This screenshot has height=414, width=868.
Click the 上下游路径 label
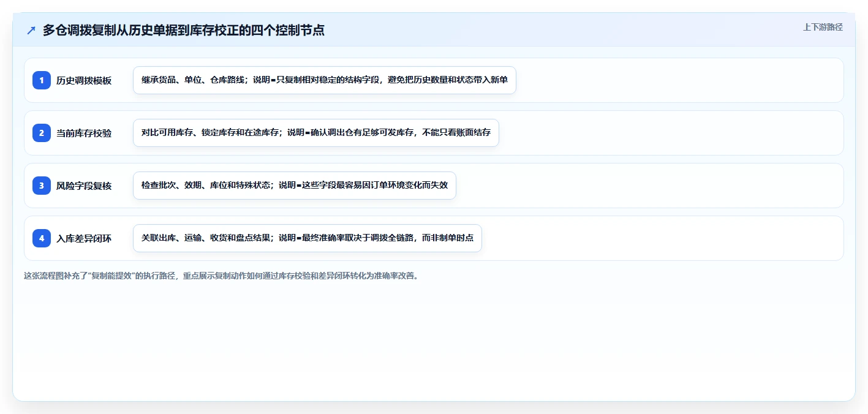point(823,27)
